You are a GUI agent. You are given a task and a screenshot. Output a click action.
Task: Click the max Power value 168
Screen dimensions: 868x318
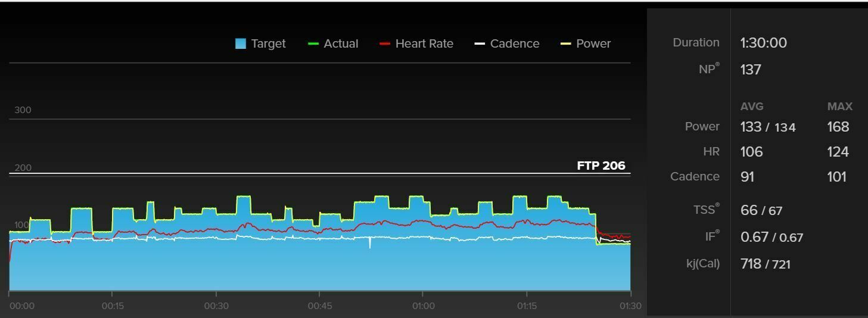pos(838,127)
